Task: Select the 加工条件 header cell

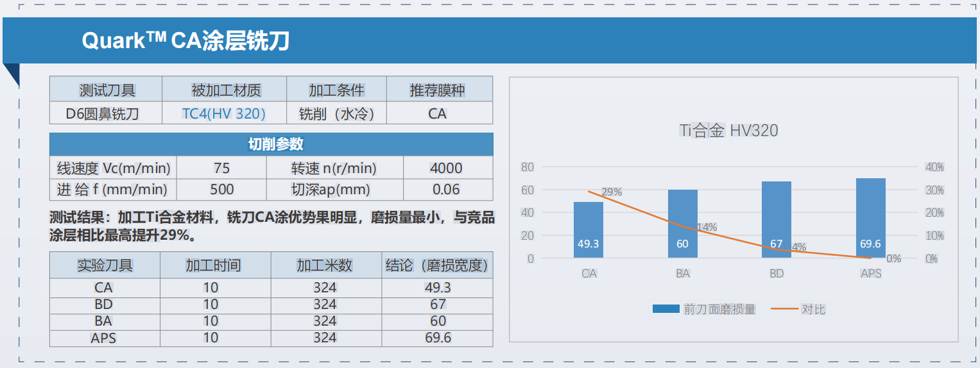Action: coord(337,90)
